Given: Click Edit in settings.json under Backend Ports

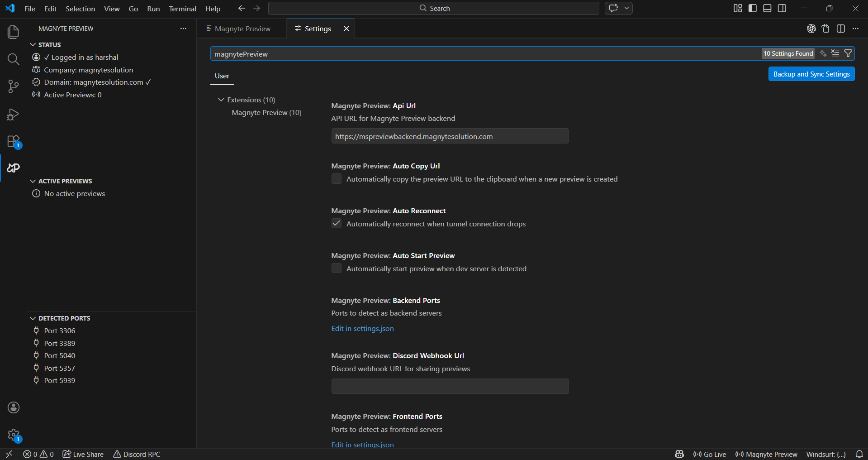Looking at the screenshot, I should 362,328.
